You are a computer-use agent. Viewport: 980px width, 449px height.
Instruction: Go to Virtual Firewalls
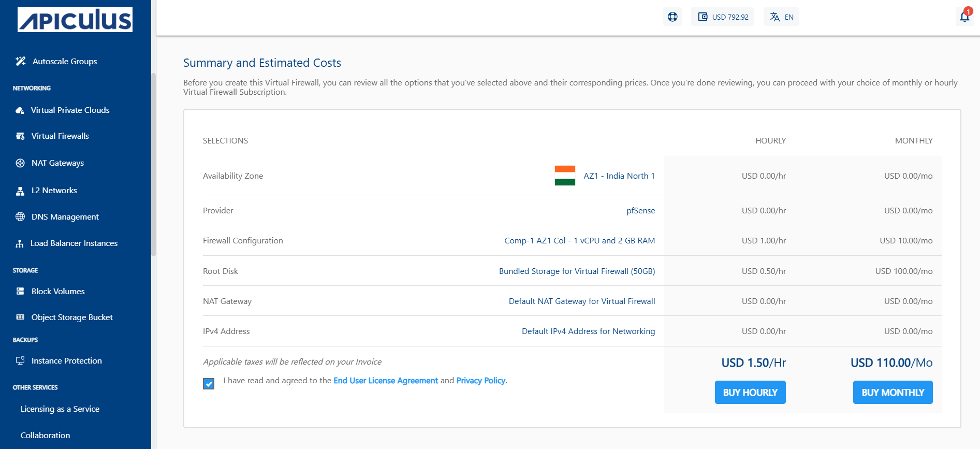tap(60, 136)
